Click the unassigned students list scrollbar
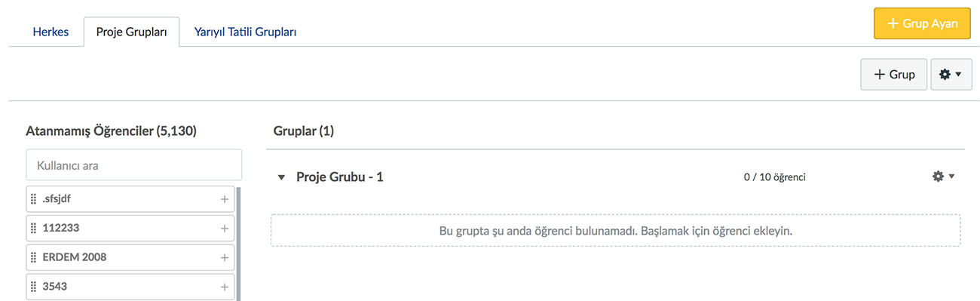The image size is (980, 301). coord(239,244)
